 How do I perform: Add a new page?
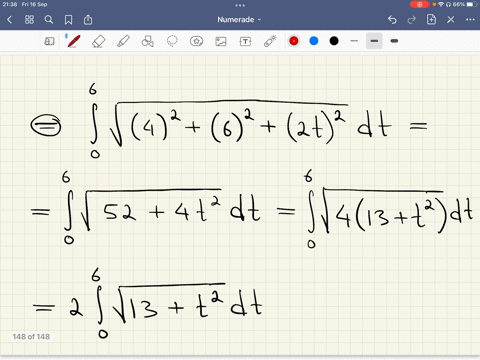pos(431,20)
